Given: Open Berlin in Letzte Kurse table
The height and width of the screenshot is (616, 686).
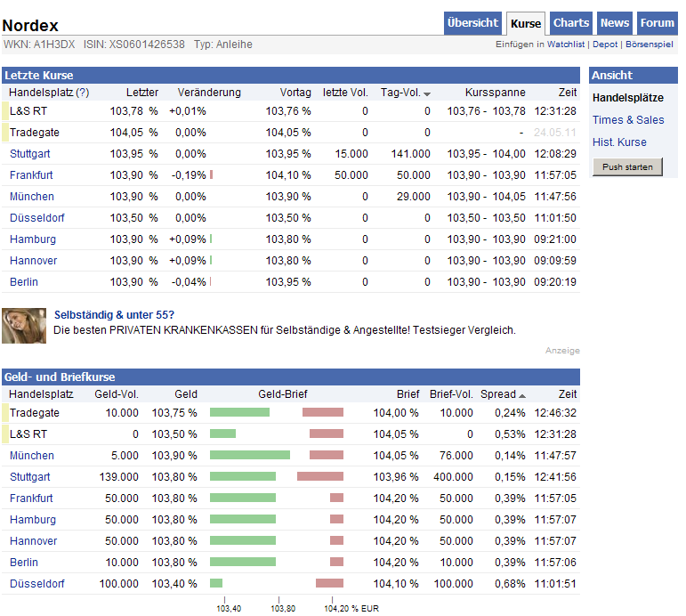Looking at the screenshot, I should 24,282.
